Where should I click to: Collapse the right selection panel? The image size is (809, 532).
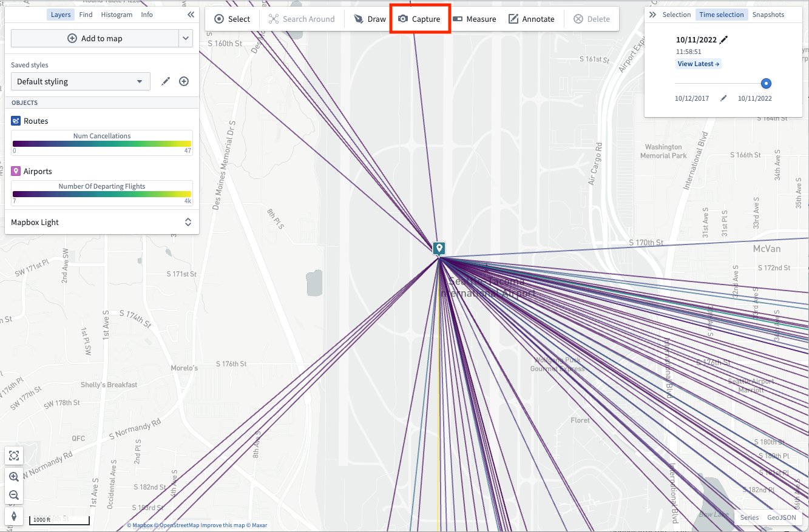tap(652, 15)
